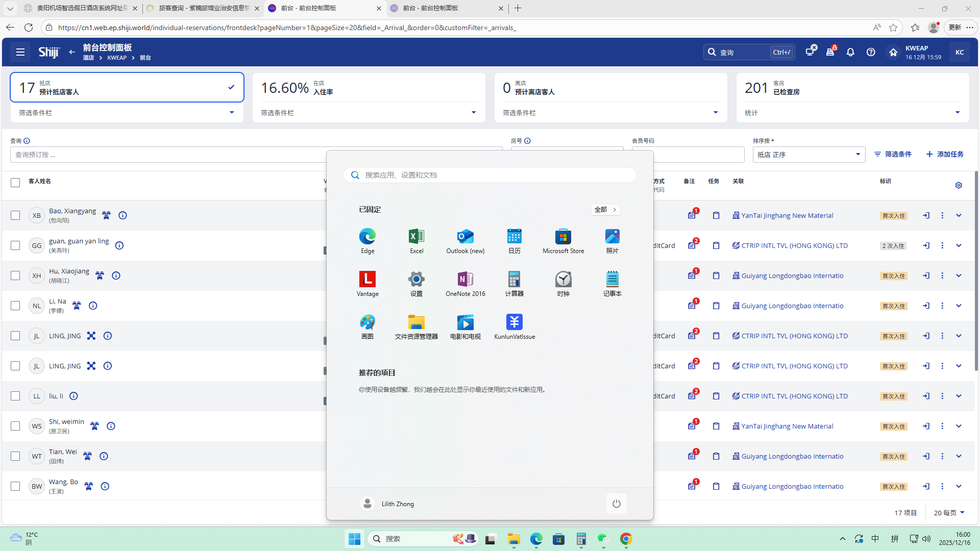Tick the checkbox for guan, guan yan ling

coord(15,245)
